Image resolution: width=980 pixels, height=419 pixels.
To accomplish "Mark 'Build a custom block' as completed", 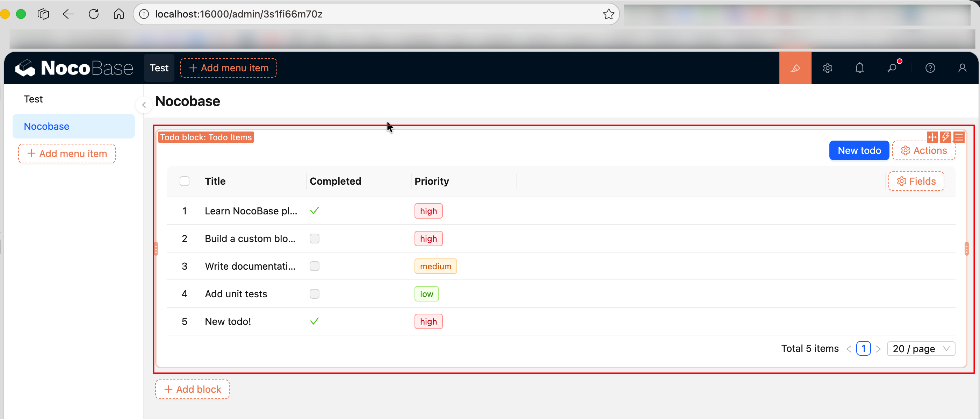I will coord(314,239).
